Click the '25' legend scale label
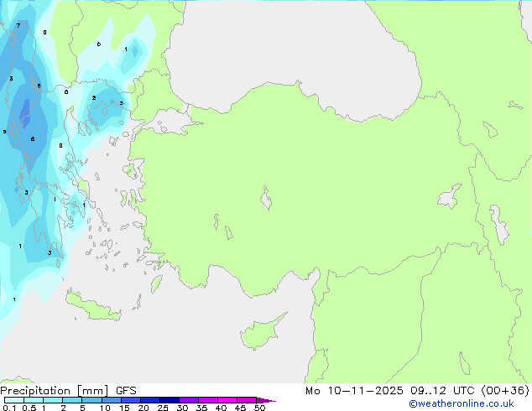 tap(163, 408)
